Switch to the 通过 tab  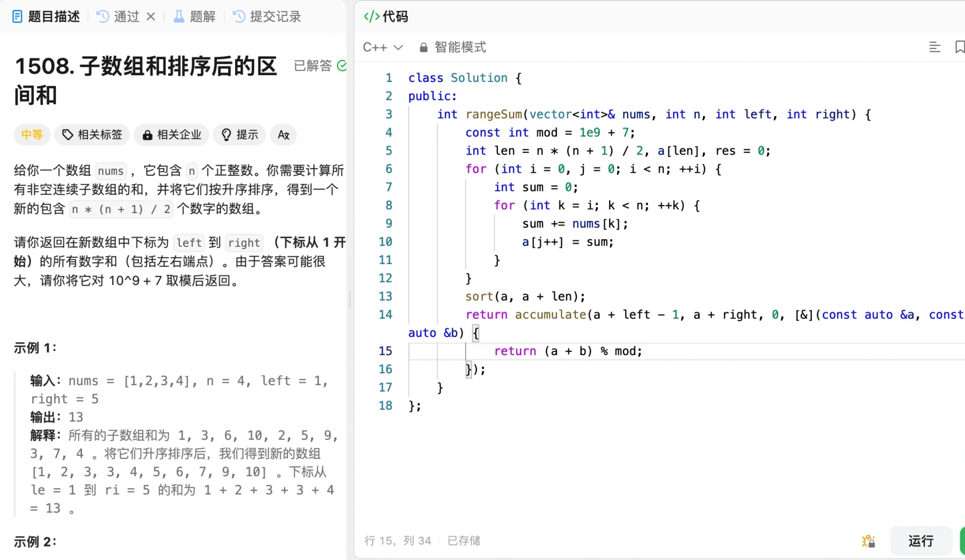118,17
